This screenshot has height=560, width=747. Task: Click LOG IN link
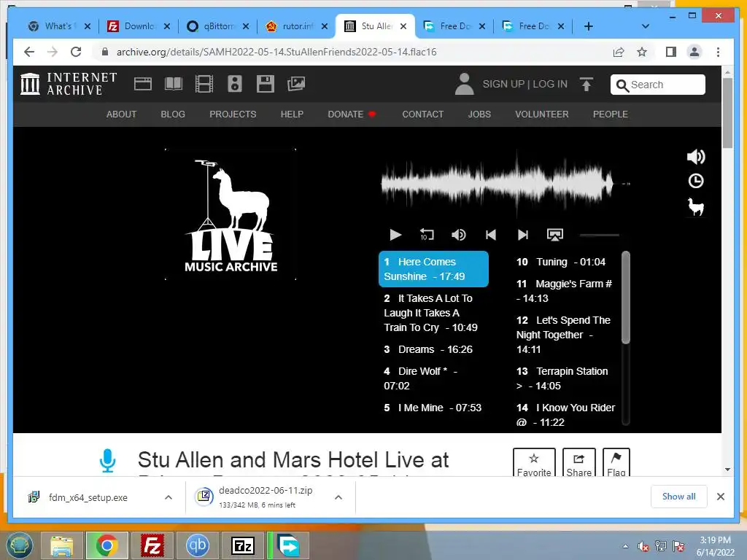(x=550, y=85)
